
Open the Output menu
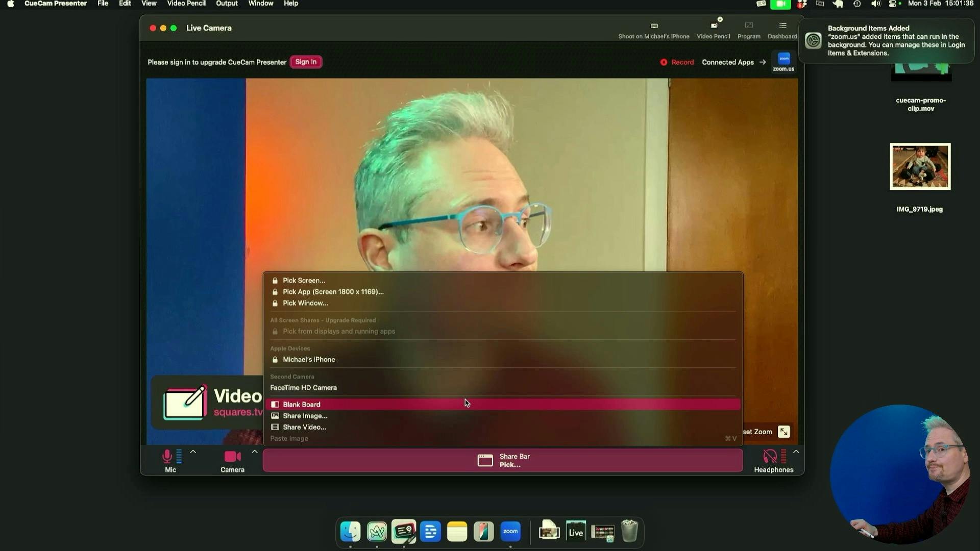pos(227,4)
